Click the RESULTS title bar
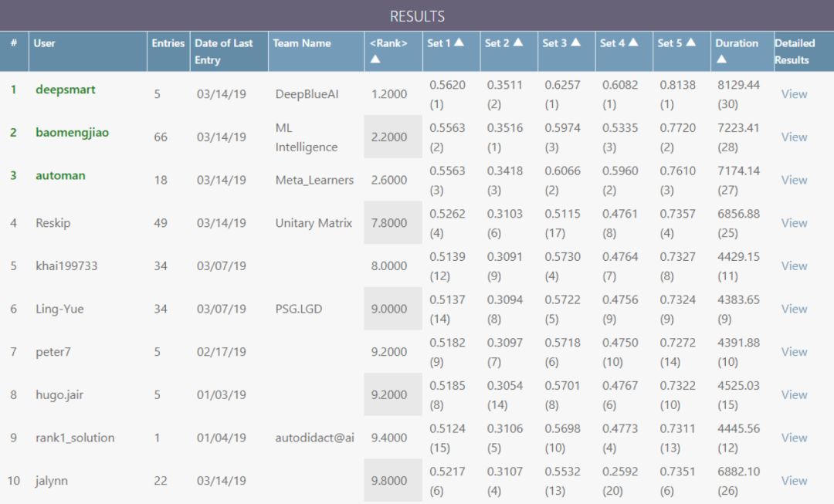This screenshot has height=504, width=834. click(417, 16)
